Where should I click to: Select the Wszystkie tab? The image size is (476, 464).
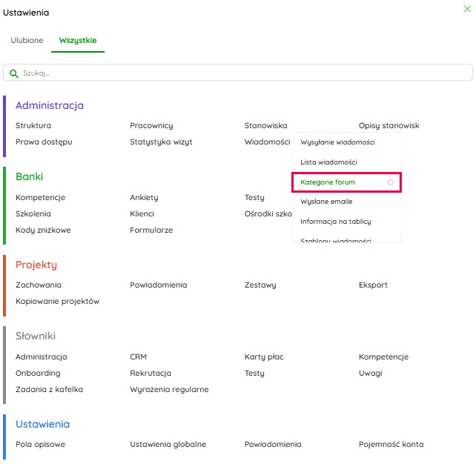coord(78,40)
